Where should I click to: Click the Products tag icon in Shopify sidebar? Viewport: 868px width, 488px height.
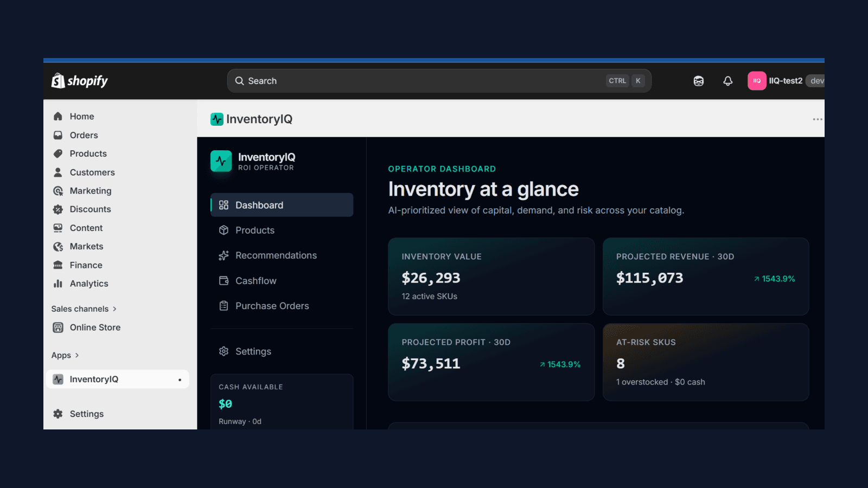[58, 153]
